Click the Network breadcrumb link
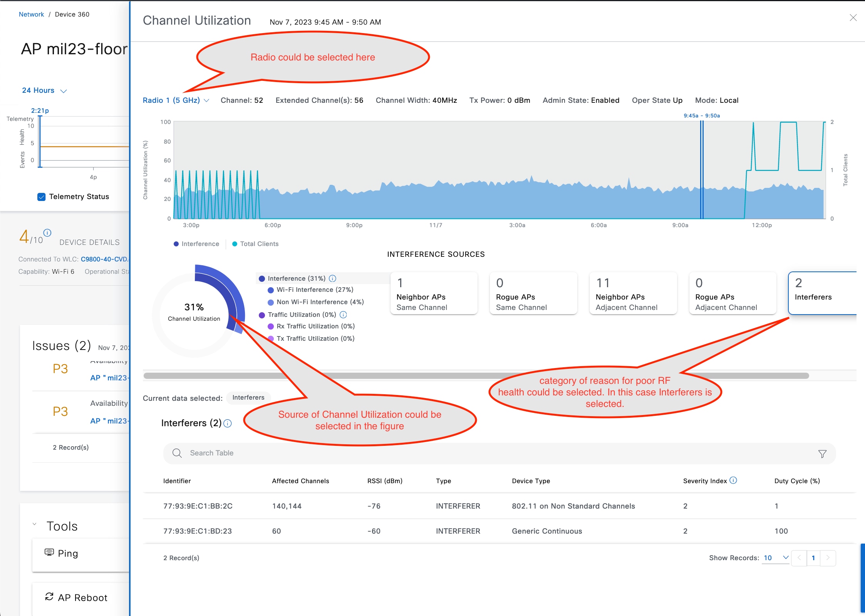The width and height of the screenshot is (865, 616). pyautogui.click(x=31, y=14)
